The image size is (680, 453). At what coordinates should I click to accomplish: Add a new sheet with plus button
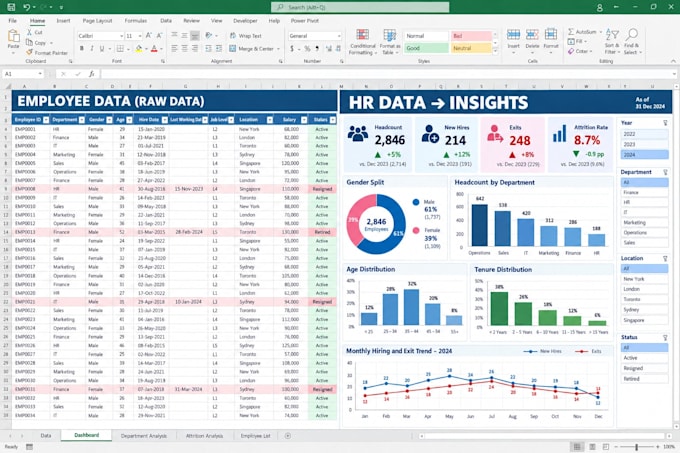click(288, 436)
